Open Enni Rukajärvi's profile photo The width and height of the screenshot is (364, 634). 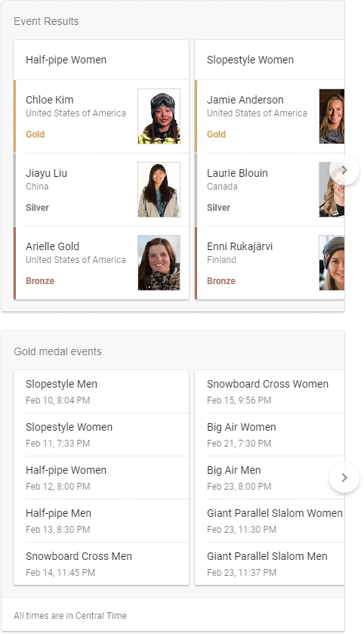[x=332, y=263]
